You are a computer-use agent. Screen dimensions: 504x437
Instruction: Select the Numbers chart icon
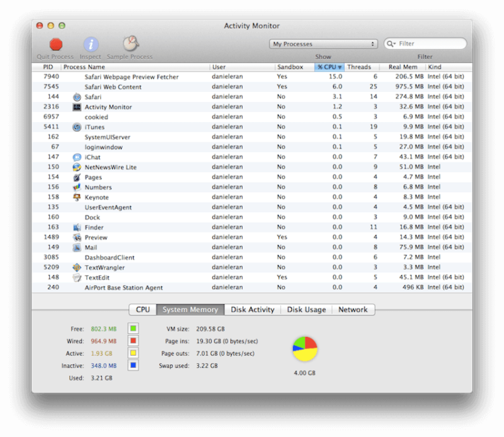(77, 187)
